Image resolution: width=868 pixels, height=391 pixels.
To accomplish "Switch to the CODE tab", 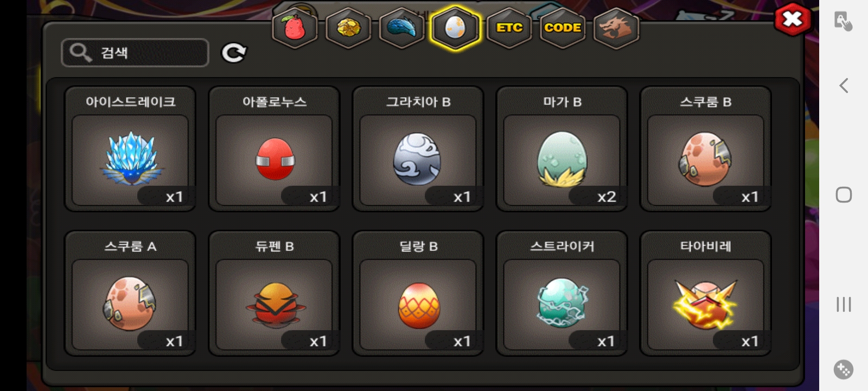I will (x=563, y=28).
